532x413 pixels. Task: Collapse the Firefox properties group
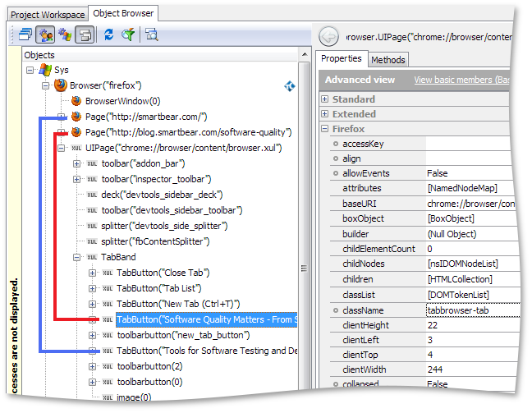pos(324,129)
